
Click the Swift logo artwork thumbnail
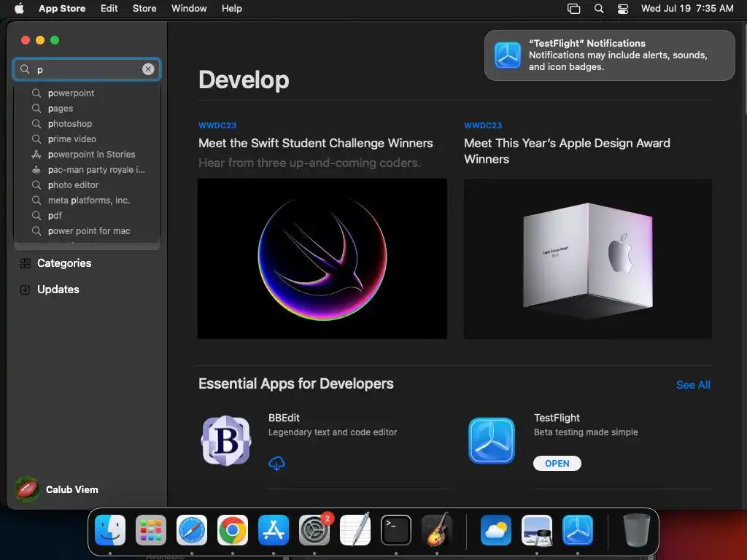pyautogui.click(x=322, y=259)
